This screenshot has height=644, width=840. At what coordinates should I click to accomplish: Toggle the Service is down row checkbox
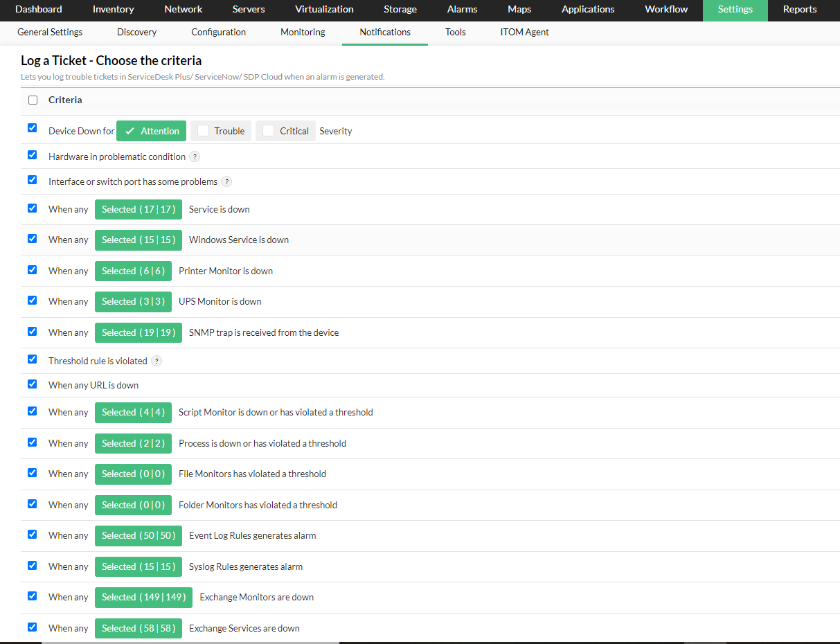click(32, 208)
